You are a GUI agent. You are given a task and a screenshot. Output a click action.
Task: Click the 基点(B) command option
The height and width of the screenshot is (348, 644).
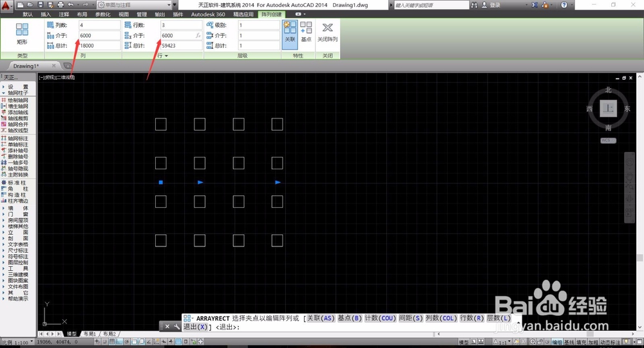(350, 318)
